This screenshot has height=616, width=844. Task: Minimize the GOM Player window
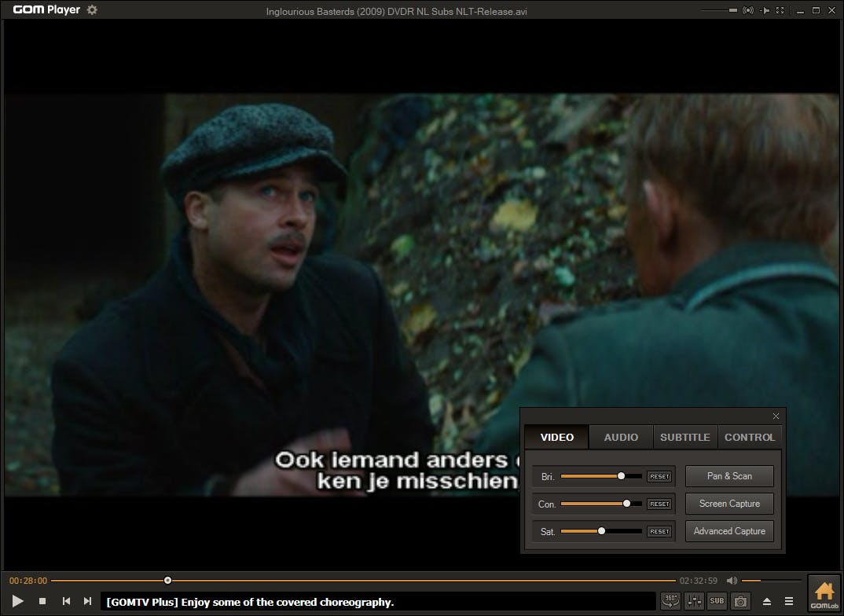[x=801, y=11]
